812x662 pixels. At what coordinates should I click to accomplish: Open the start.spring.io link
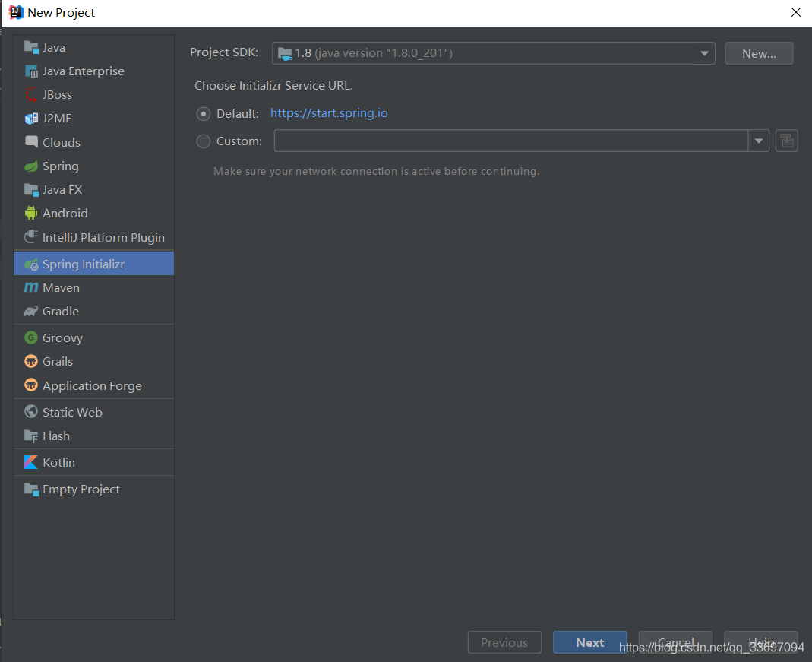(329, 113)
